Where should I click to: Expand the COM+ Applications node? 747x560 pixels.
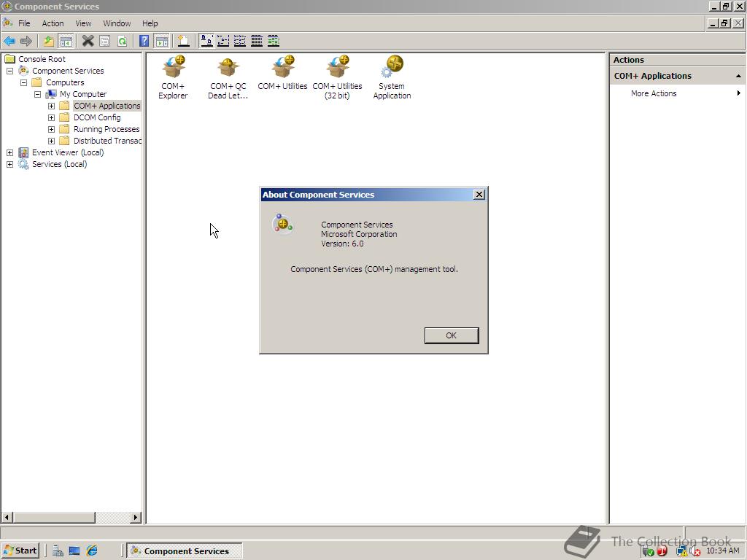[x=52, y=106]
